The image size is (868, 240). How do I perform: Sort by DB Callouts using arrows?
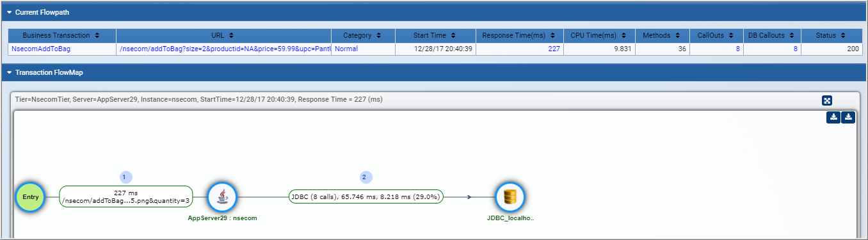(x=791, y=36)
